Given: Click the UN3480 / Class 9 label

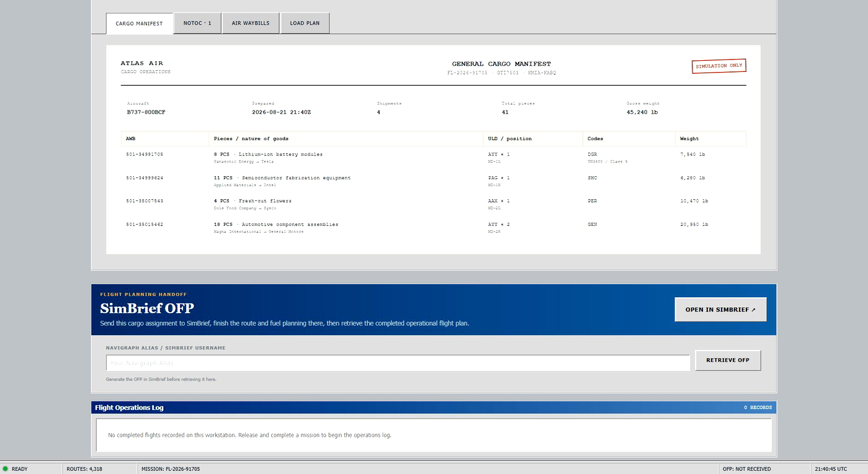Looking at the screenshot, I should tap(607, 161).
